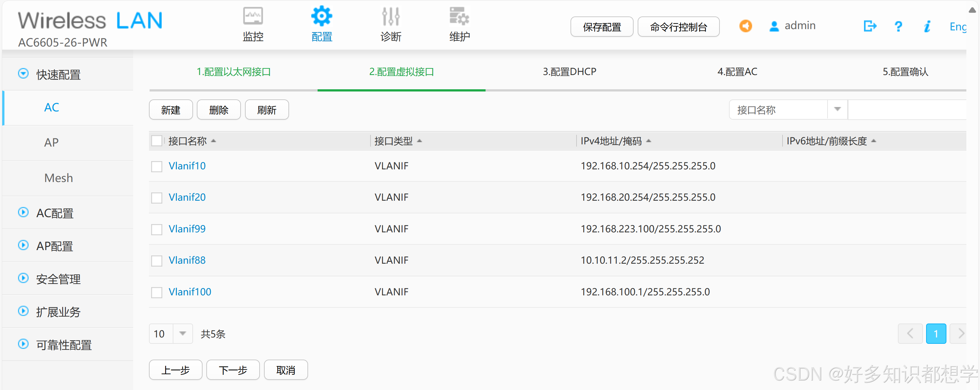Click the 新建 button
The height and width of the screenshot is (390, 980).
click(171, 110)
